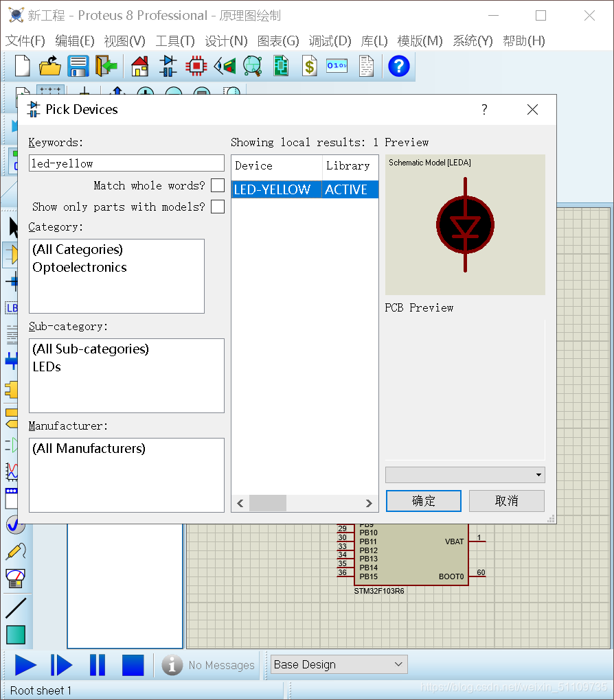Screen dimensions: 614x700
Task: Confirm selection with 确定 button
Action: click(424, 501)
